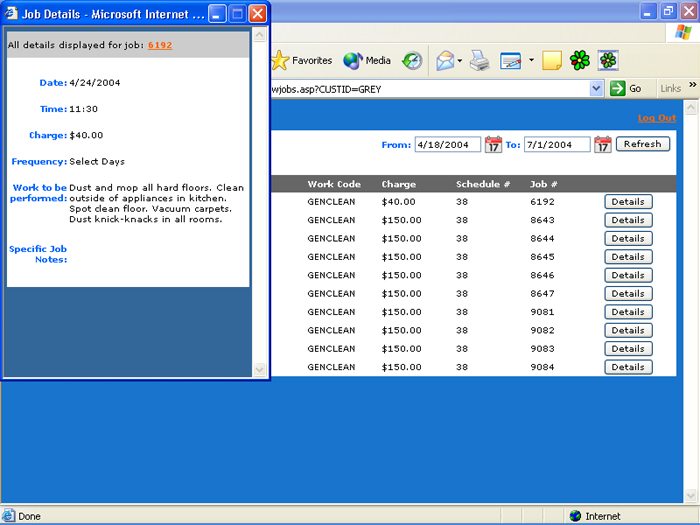Click the Job Details title bar IE icon
700x525 pixels.
coord(11,13)
